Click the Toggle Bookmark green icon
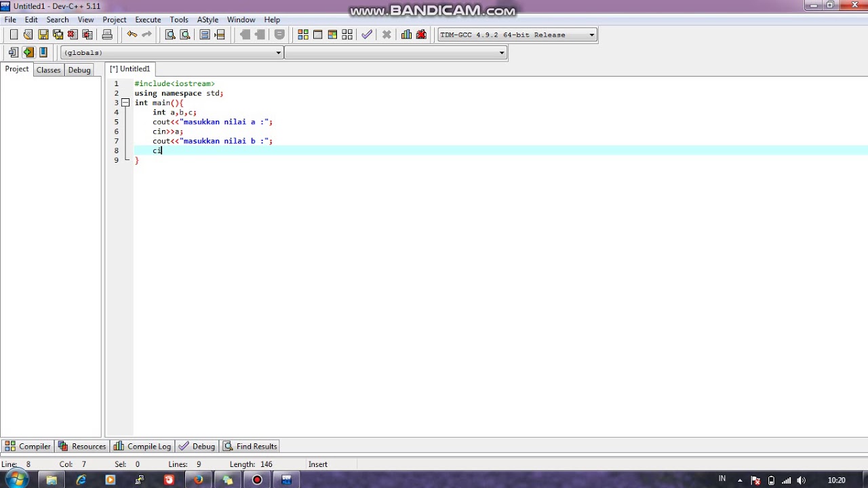This screenshot has height=488, width=868. coord(28,52)
